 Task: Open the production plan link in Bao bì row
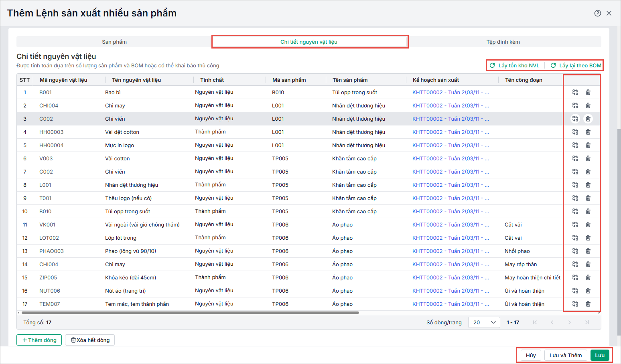pos(450,92)
